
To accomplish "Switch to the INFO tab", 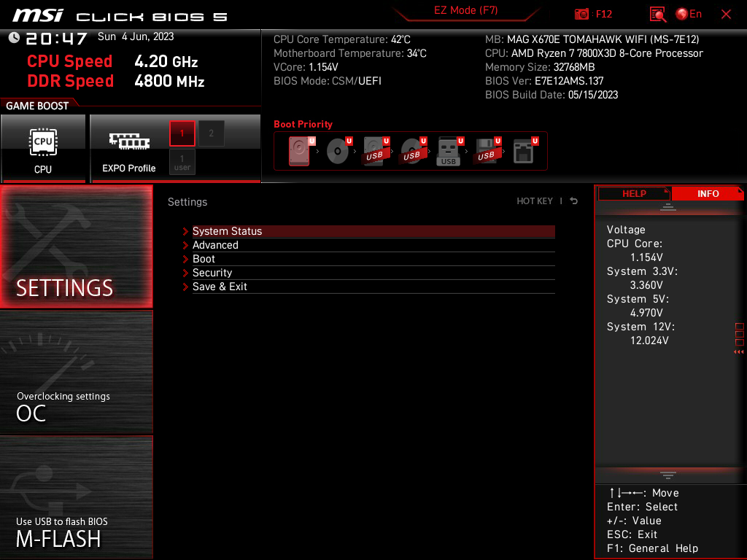I will (x=708, y=193).
